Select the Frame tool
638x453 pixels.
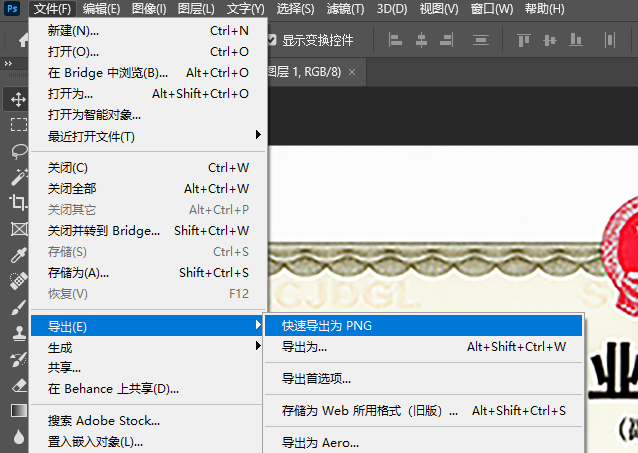pyautogui.click(x=19, y=229)
